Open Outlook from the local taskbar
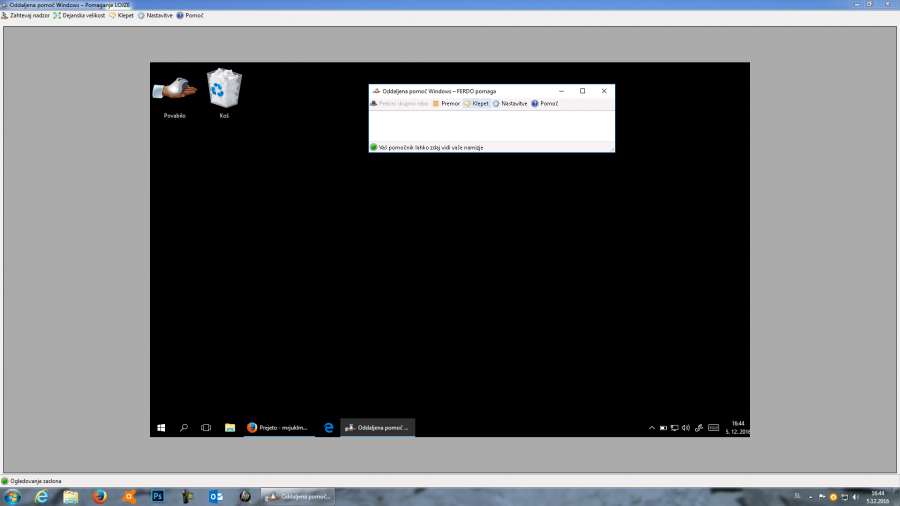The height and width of the screenshot is (506, 900). pos(216,496)
